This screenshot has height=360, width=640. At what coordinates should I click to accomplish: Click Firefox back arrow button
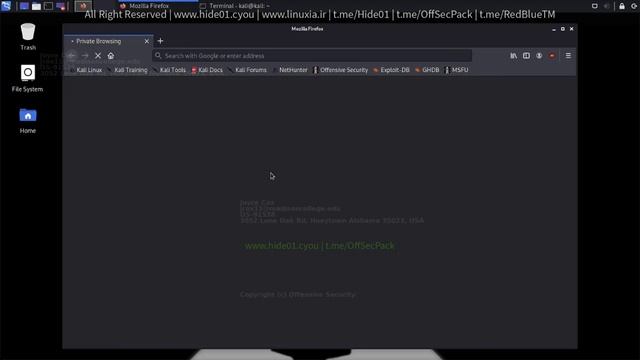tap(71, 56)
